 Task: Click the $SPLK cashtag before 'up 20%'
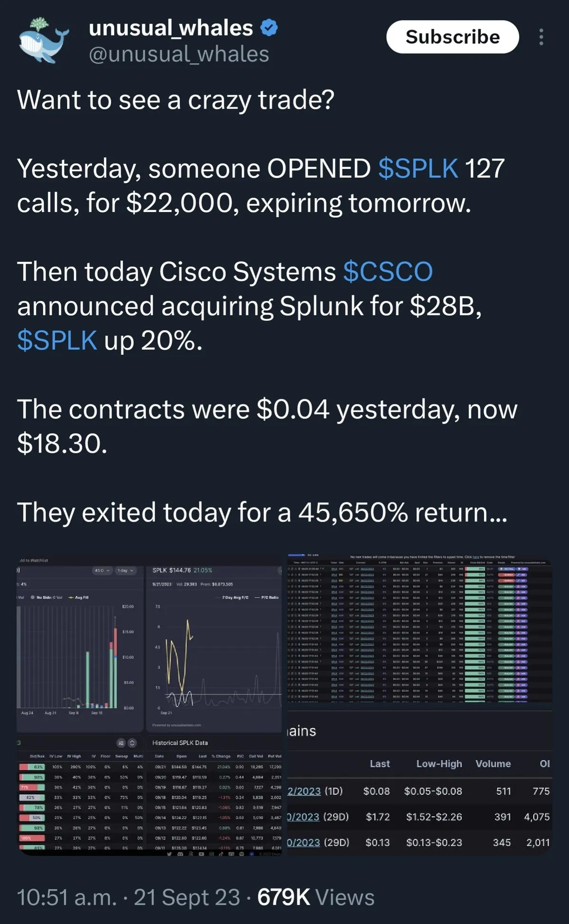57,341
